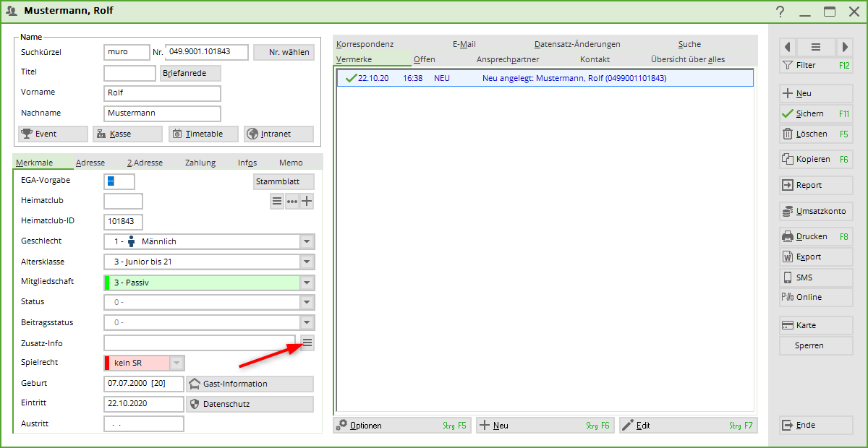Click the Datenschutz button
868x448 pixels.
point(250,404)
